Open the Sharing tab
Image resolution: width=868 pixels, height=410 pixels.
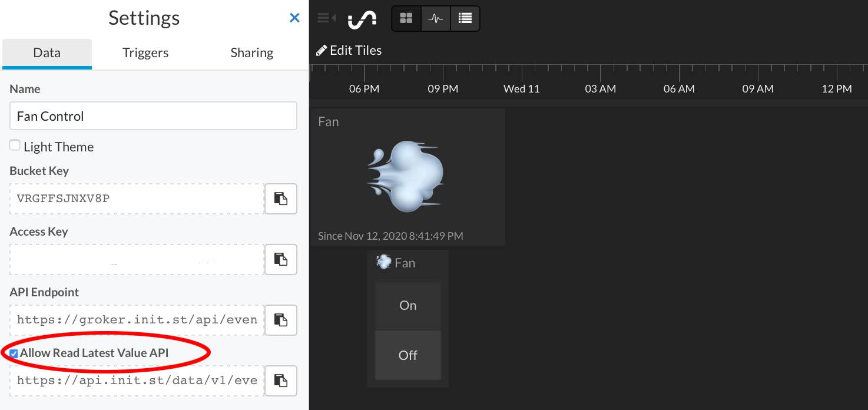[x=252, y=53]
